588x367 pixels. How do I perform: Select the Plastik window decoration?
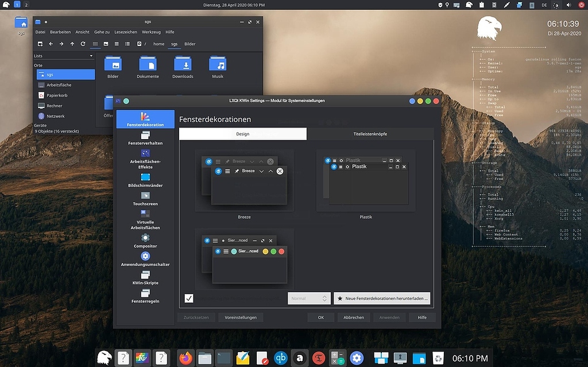coord(366,181)
